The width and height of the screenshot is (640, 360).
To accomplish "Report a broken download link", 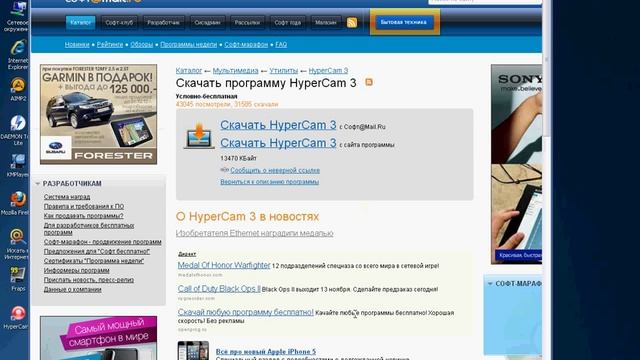I will 275,170.
